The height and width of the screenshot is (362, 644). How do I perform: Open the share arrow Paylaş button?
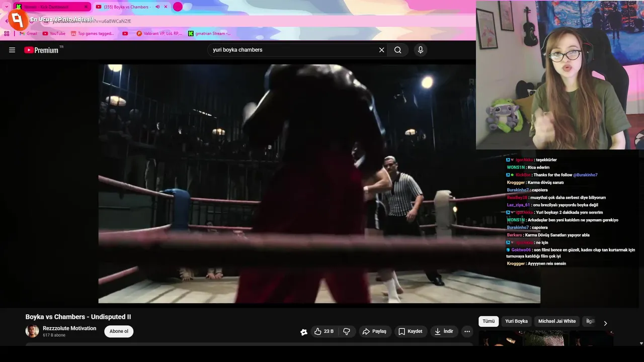(374, 331)
